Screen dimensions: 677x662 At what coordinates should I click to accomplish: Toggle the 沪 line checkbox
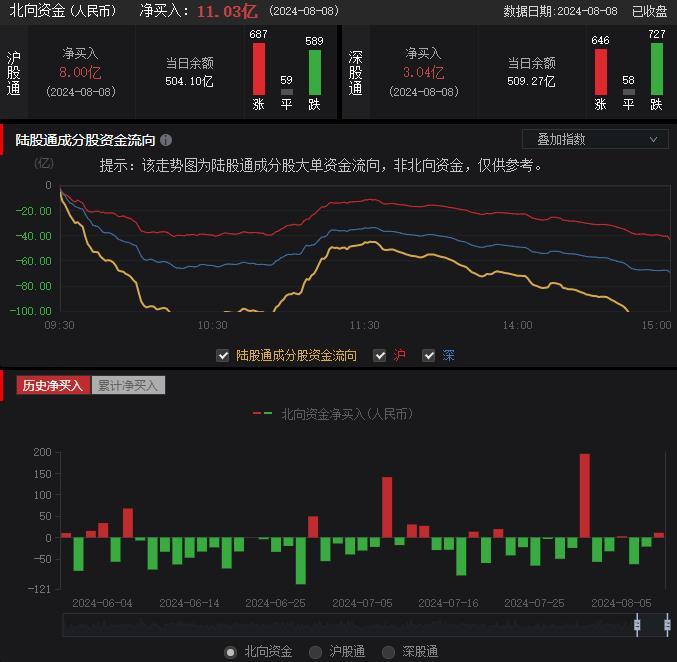point(380,355)
